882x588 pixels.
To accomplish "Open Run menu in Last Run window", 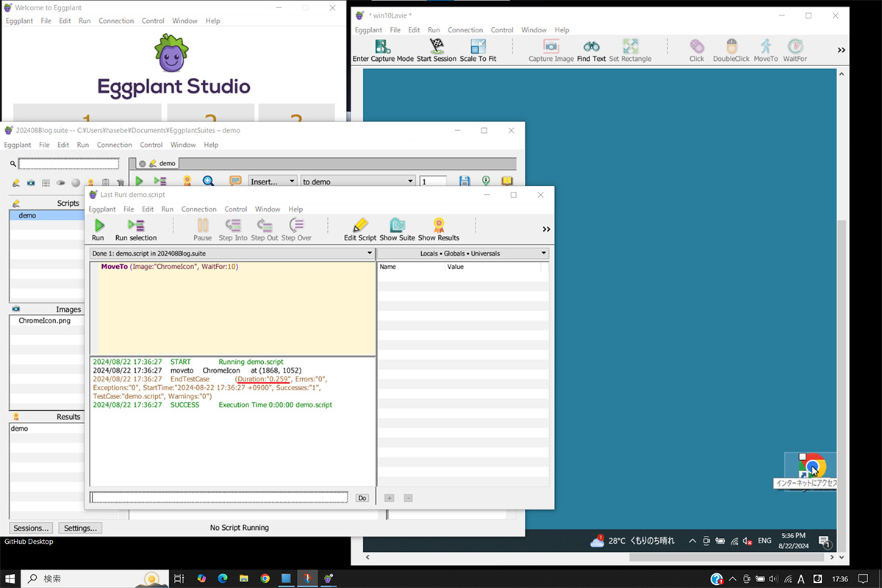I will [x=168, y=209].
